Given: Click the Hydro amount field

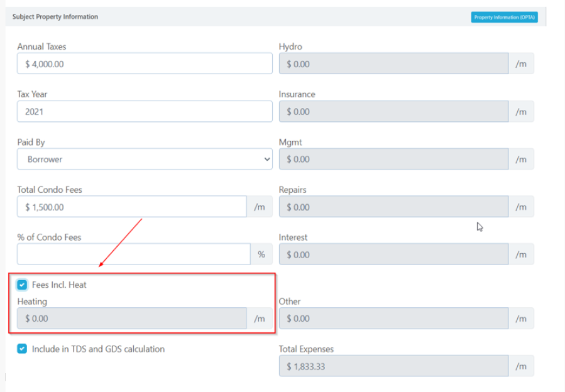Looking at the screenshot, I should click(x=393, y=64).
